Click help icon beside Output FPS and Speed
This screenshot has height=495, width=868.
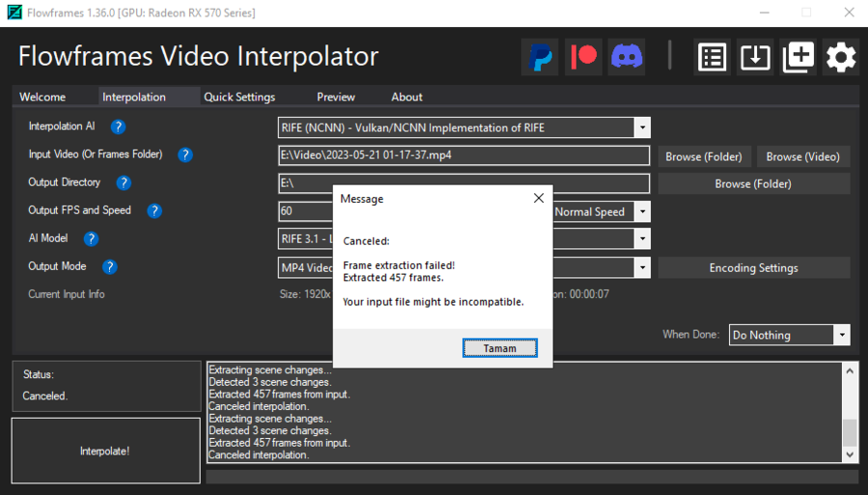point(153,211)
